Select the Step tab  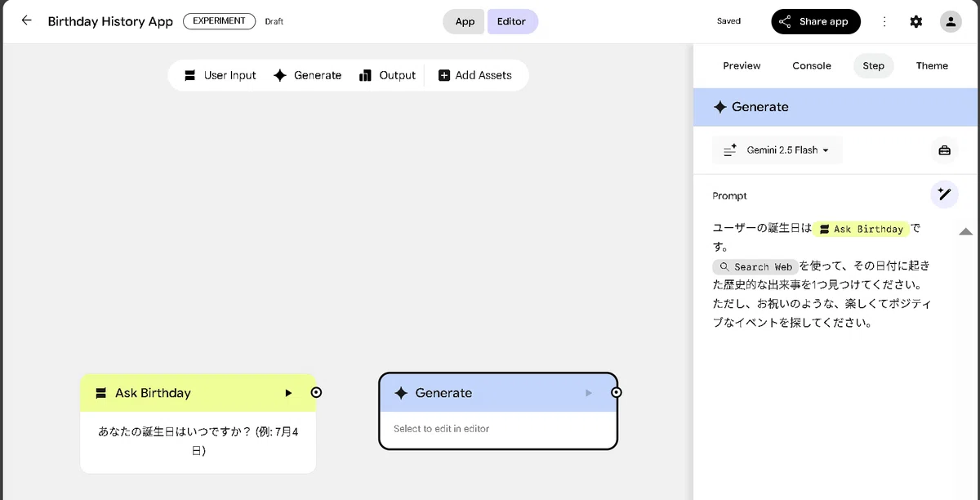[873, 66]
